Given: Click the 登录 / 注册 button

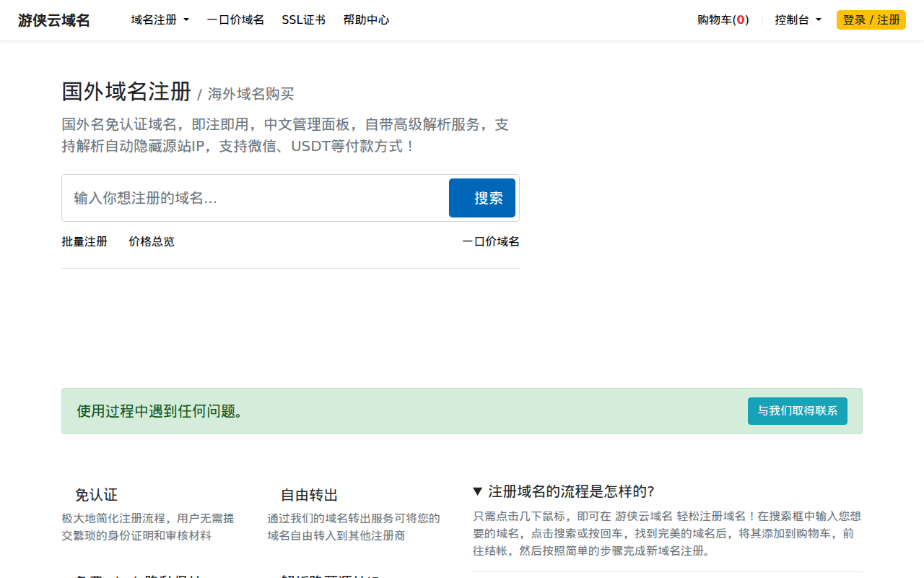Looking at the screenshot, I should pyautogui.click(x=871, y=20).
